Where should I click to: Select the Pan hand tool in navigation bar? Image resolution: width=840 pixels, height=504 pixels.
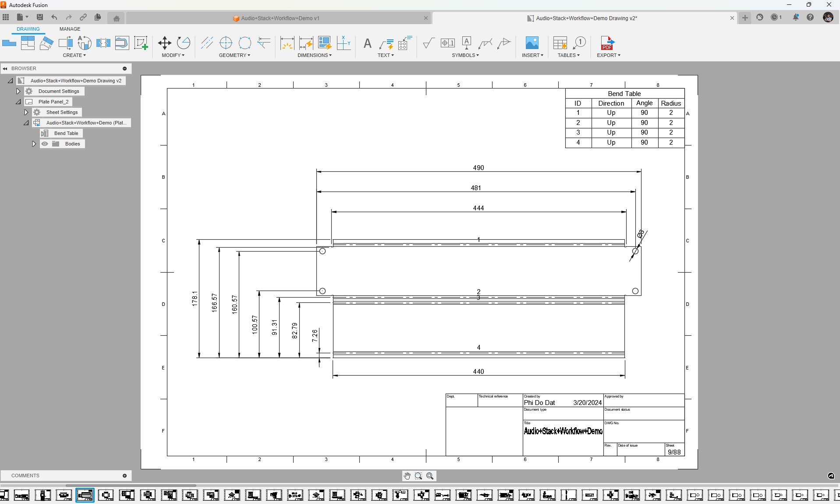[x=407, y=476]
